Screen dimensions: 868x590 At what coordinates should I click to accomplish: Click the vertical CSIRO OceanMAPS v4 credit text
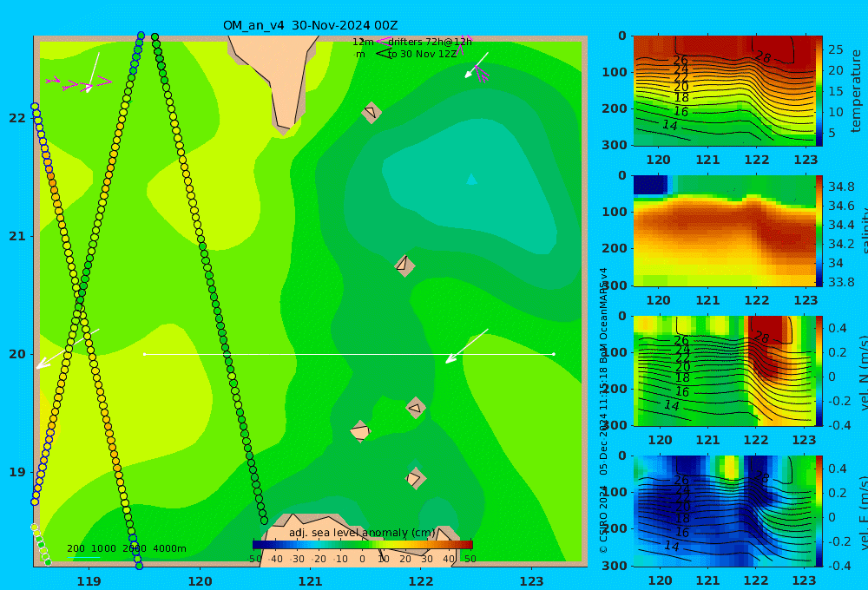pos(603,410)
